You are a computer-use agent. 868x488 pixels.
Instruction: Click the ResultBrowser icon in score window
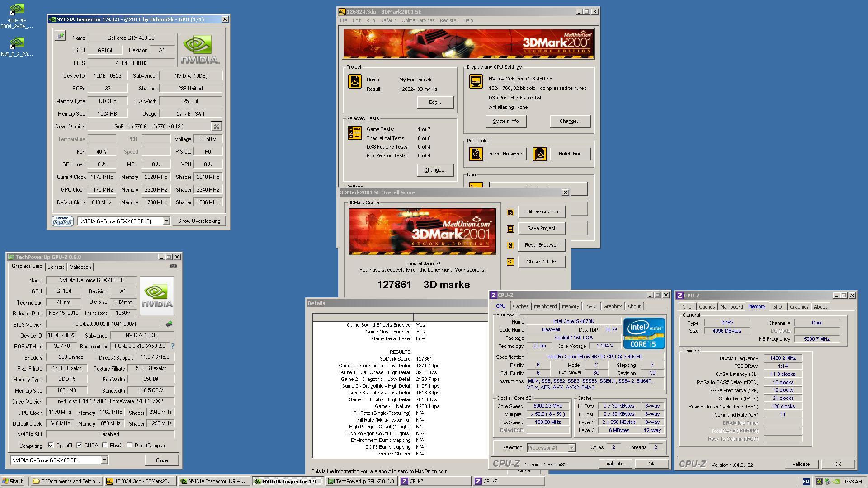point(510,245)
